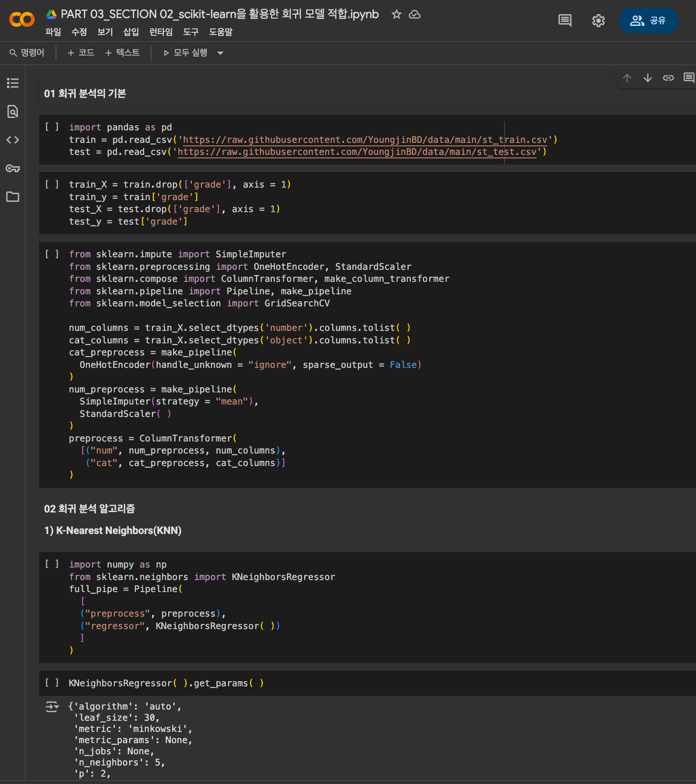Select the 01 회귀 분석의 기본 heading cell
This screenshot has width=696, height=784.
tap(85, 93)
